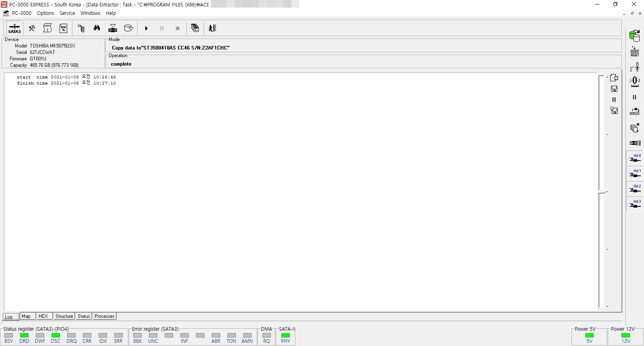Click the finish time log line
The width and height of the screenshot is (644, 346).
pyautogui.click(x=66, y=83)
